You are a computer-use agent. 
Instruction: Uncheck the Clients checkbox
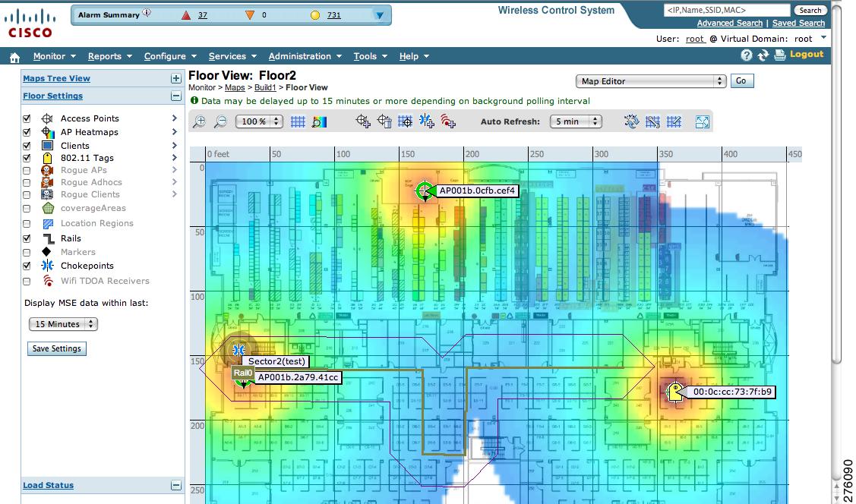tap(27, 146)
